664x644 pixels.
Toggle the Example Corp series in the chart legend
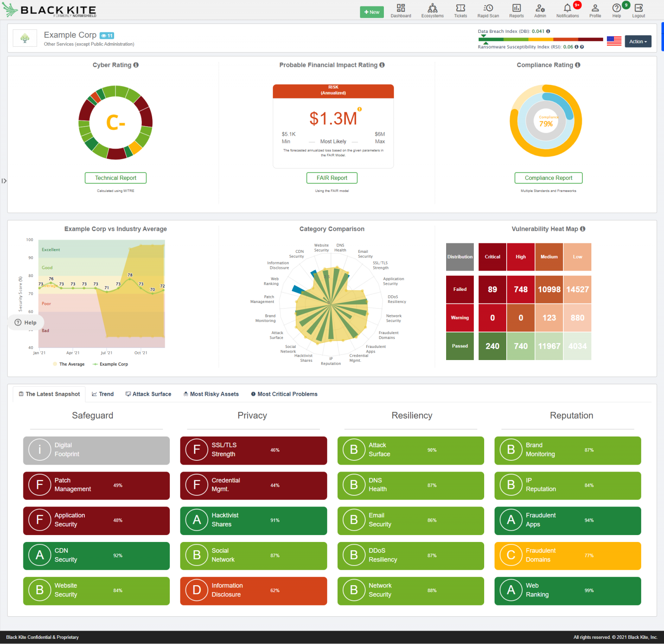click(110, 364)
